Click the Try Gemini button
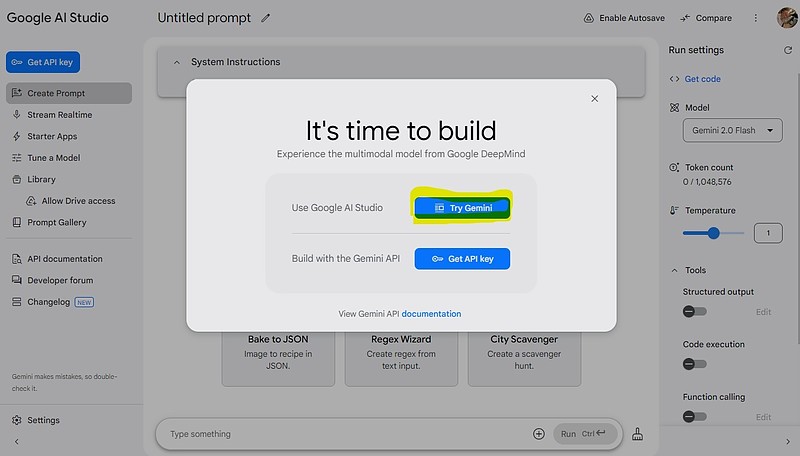This screenshot has width=800, height=456. coord(462,208)
